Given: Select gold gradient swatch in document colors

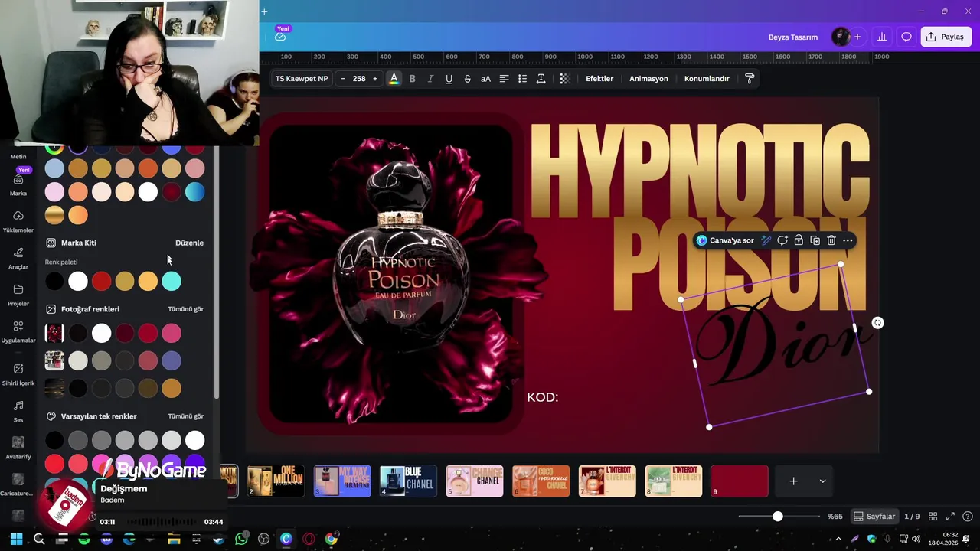Looking at the screenshot, I should (54, 215).
